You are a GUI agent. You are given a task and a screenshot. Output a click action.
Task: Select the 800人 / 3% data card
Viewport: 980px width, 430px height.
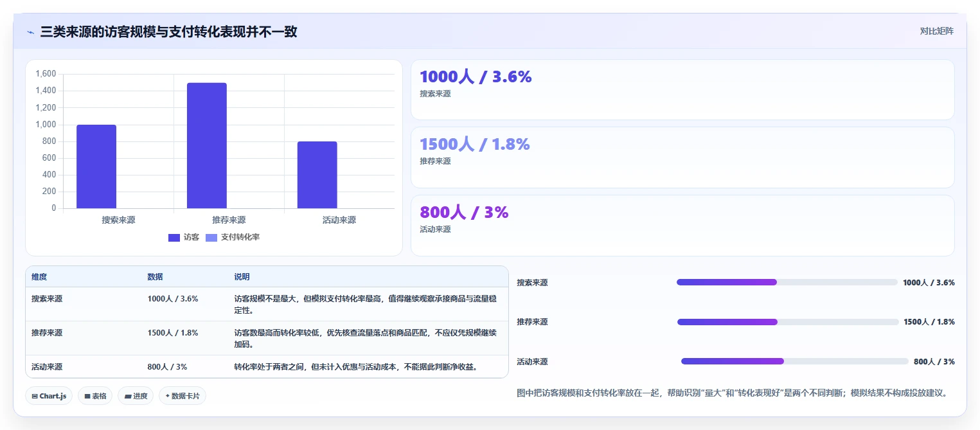(682, 226)
